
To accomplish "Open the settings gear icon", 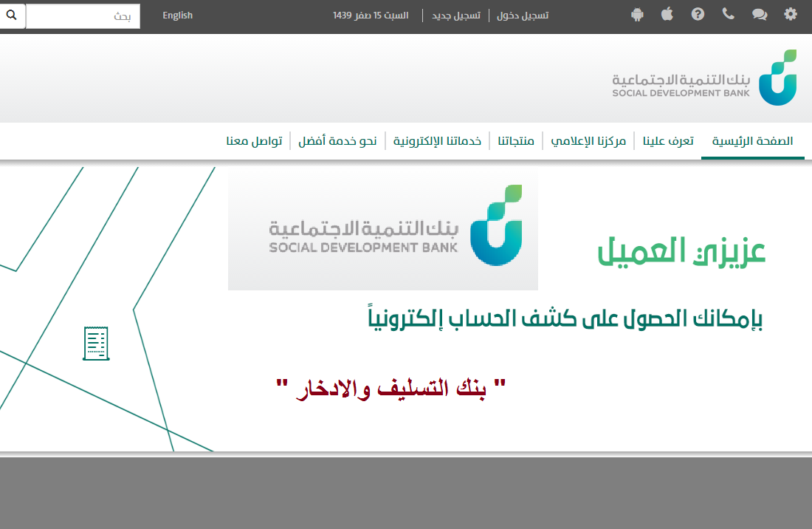I will (x=791, y=15).
